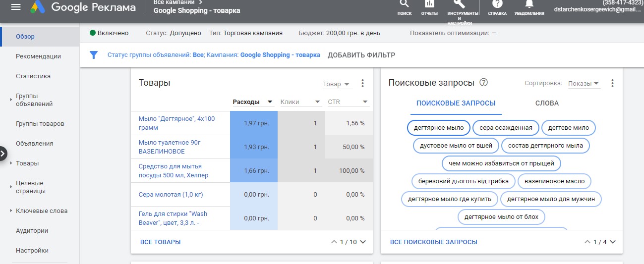This screenshot has width=644, height=264.
Task: Open product Мыло туалетное 90г ВАЗЕЛИНОВОЕ
Action: 170,147
